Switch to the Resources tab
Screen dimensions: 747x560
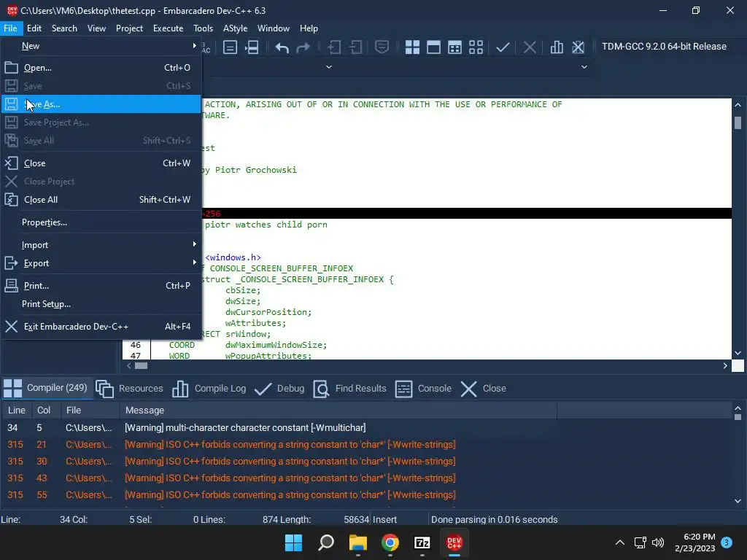[x=130, y=389]
